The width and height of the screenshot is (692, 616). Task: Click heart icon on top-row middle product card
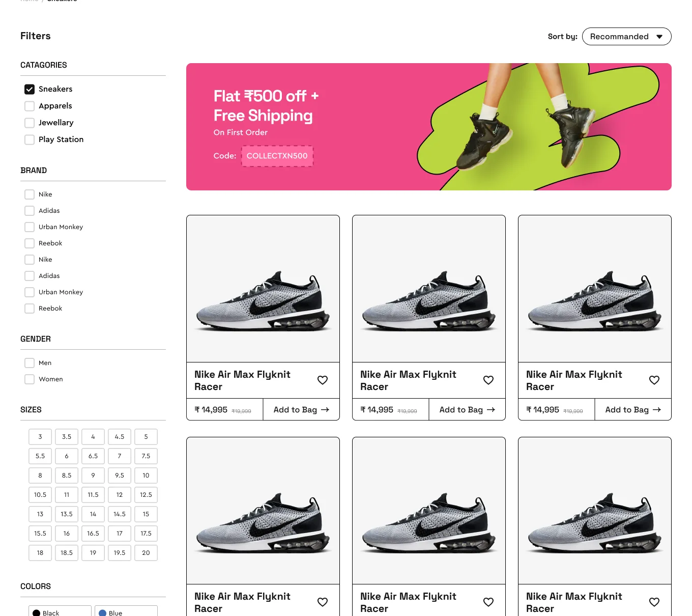coord(488,380)
